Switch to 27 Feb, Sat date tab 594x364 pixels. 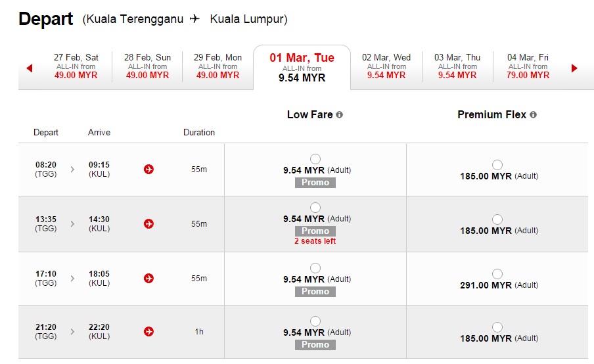(x=76, y=66)
